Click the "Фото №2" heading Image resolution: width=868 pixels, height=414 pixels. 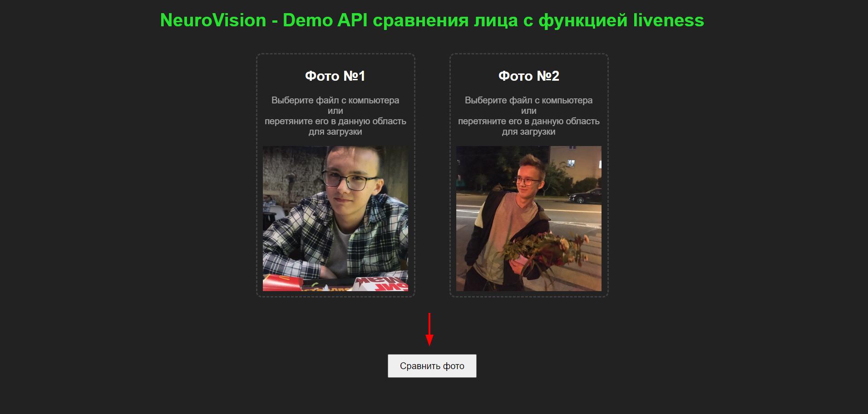(528, 76)
